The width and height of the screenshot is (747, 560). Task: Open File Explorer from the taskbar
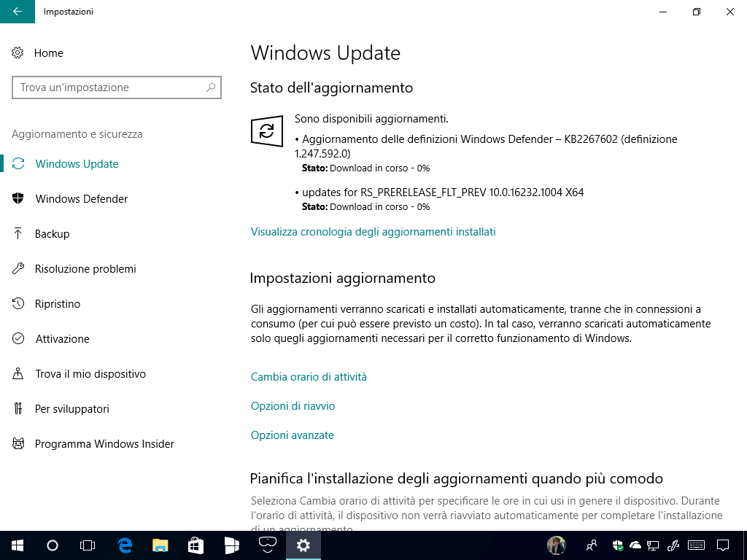pyautogui.click(x=160, y=545)
